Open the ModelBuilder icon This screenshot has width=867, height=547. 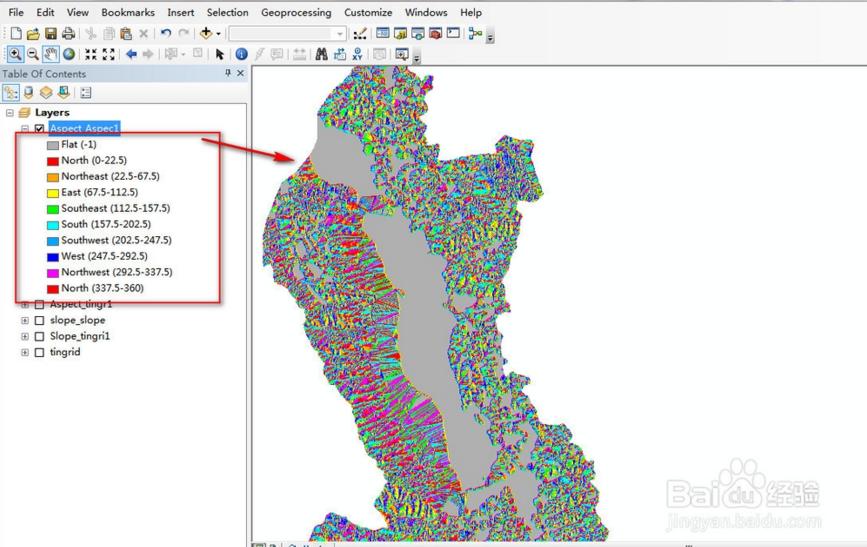click(x=475, y=33)
